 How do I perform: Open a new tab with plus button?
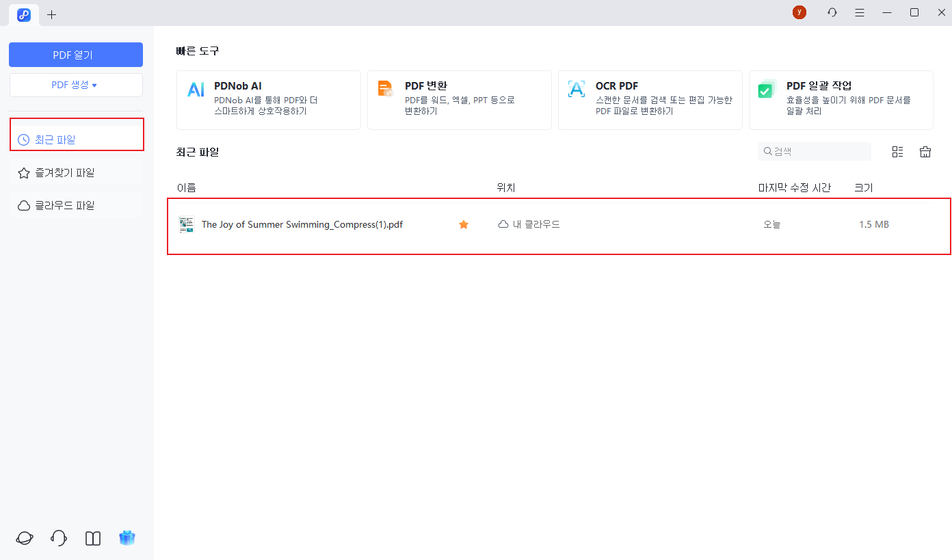click(x=52, y=14)
